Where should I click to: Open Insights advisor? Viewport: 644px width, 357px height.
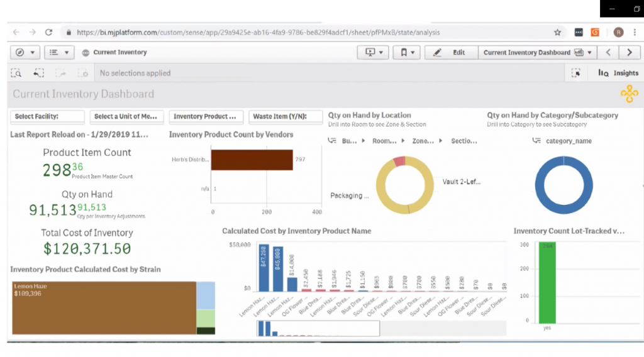[x=618, y=74]
